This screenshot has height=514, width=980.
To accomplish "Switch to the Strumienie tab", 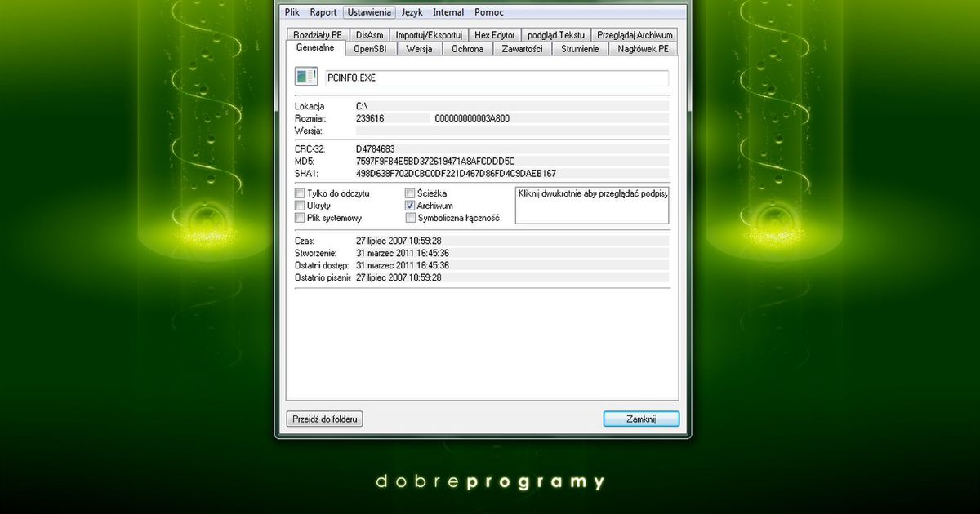I will [580, 48].
